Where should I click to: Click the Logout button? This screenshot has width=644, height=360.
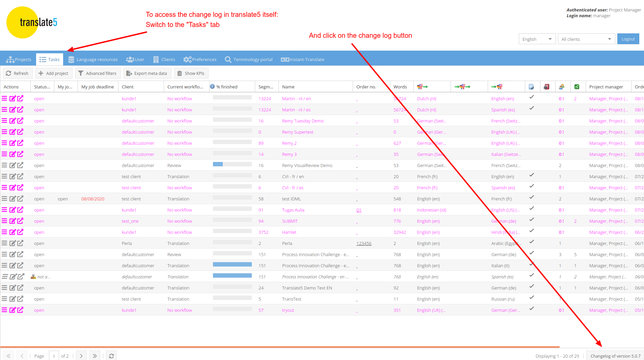(628, 39)
